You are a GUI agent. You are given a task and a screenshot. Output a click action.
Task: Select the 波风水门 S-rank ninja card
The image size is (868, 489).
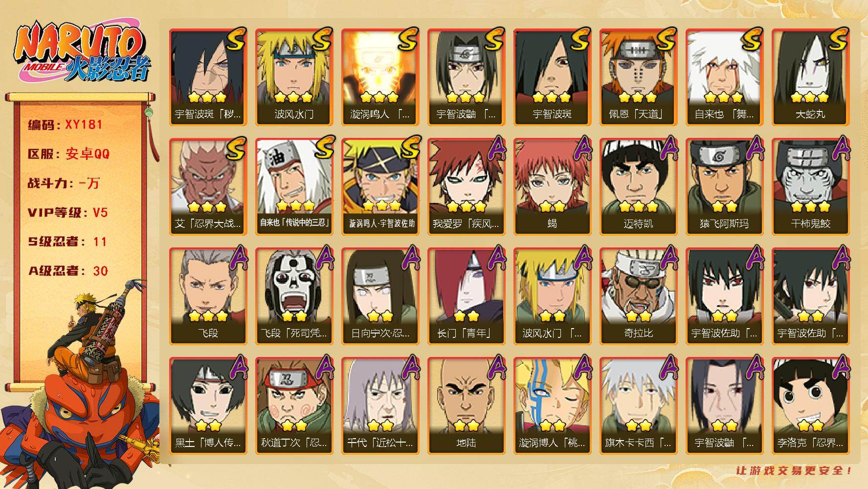click(x=294, y=77)
